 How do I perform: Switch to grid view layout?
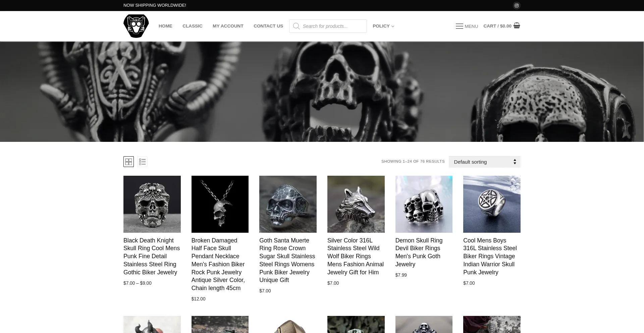(128, 162)
